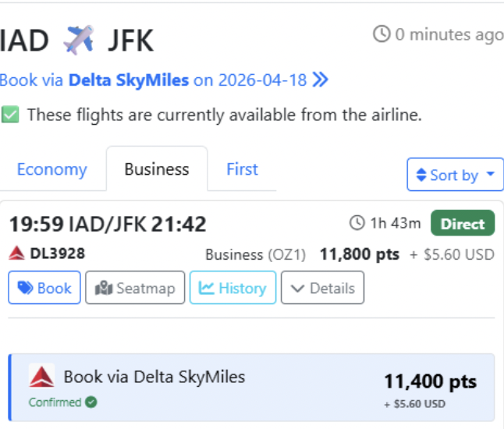This screenshot has height=429, width=504.
Task: Click the green Direct badge
Action: (463, 224)
